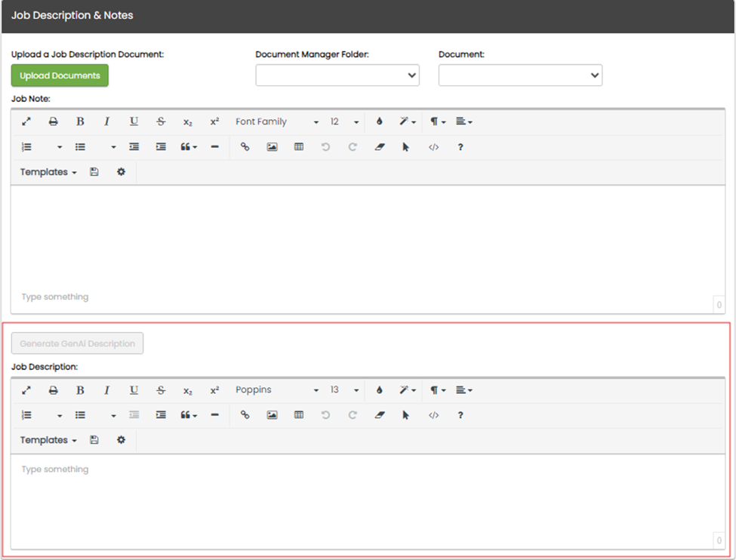The width and height of the screenshot is (736, 560).
Task: Open the Document Manager Folder dropdown
Action: (x=337, y=75)
